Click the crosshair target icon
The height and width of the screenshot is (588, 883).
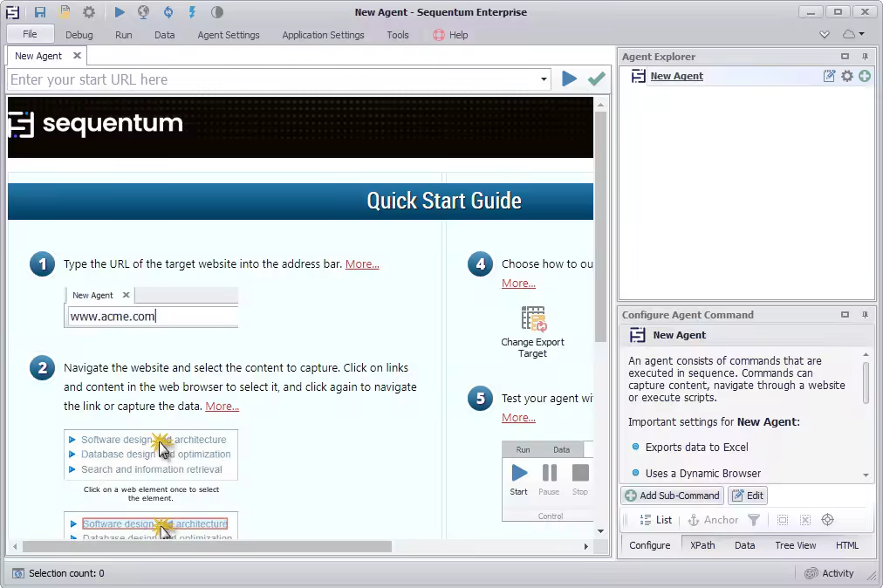tap(828, 520)
